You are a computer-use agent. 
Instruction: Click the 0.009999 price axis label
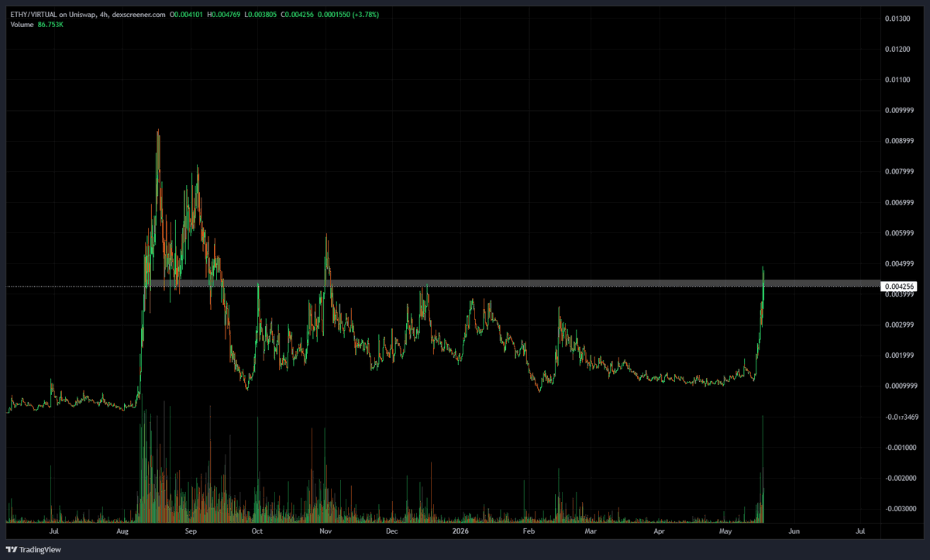[x=900, y=111]
